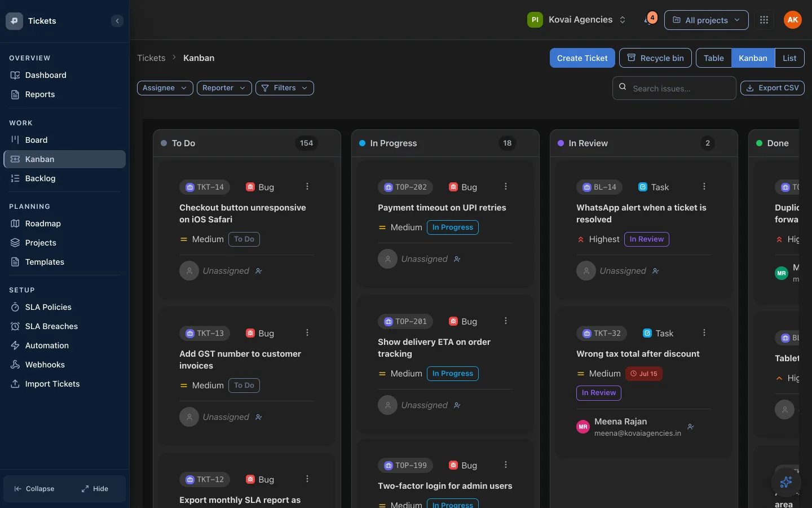Focus the Search issues field
Image resolution: width=812 pixels, height=508 pixels.
click(674, 88)
